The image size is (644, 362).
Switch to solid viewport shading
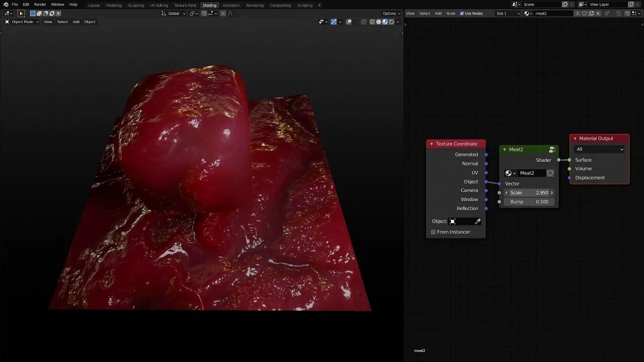coord(379,22)
